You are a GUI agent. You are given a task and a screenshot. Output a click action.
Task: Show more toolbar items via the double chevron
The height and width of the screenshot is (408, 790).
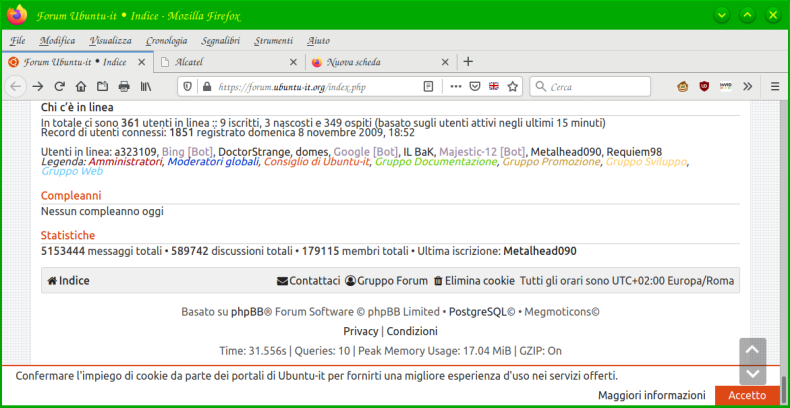coord(748,87)
